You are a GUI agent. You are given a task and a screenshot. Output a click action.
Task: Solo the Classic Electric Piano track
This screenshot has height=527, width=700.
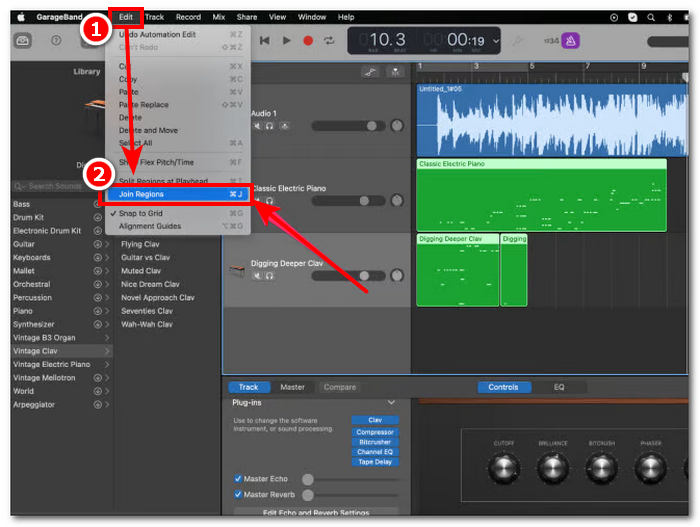point(269,201)
